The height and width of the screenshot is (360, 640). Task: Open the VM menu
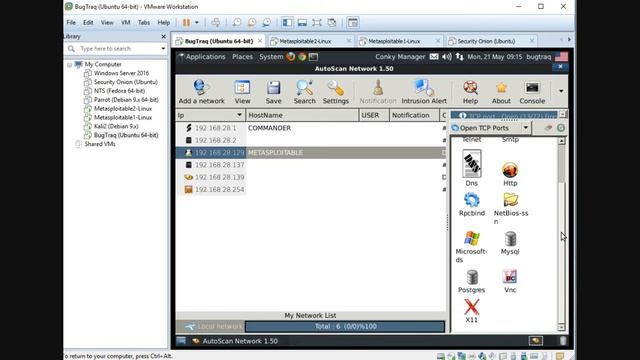coord(125,22)
